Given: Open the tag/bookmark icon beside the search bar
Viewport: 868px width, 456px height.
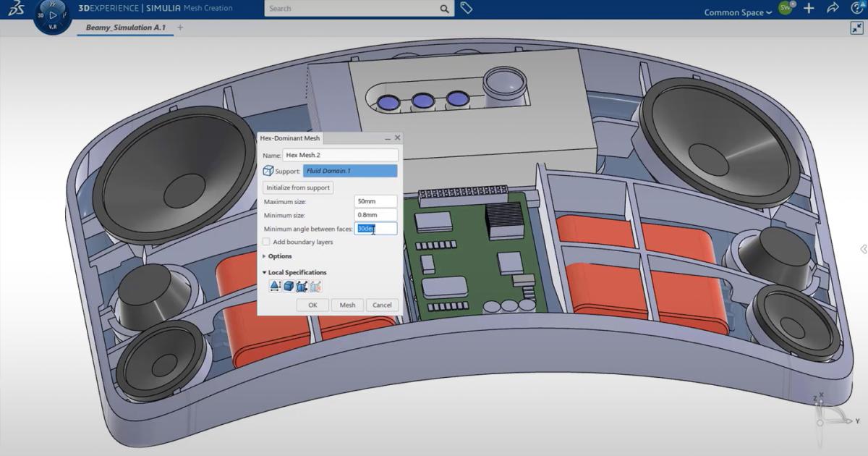Looking at the screenshot, I should [465, 8].
